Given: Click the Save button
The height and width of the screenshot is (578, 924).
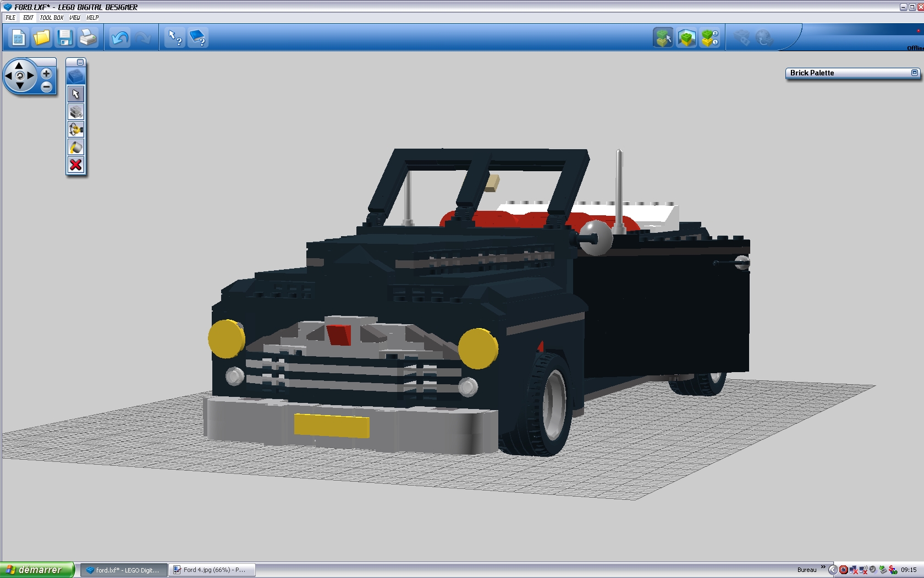Looking at the screenshot, I should point(65,37).
